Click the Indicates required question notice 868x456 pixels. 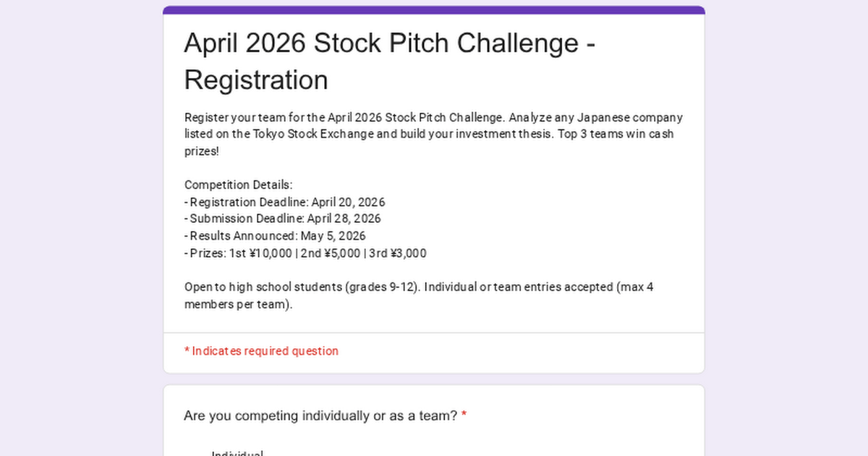tap(261, 351)
